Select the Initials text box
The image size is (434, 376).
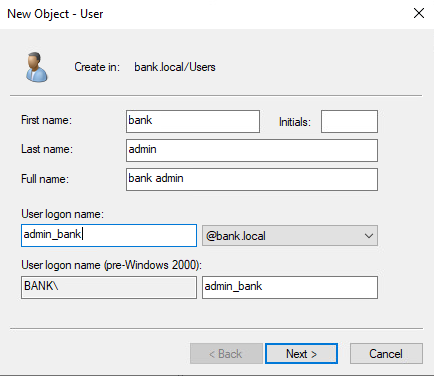pyautogui.click(x=349, y=121)
